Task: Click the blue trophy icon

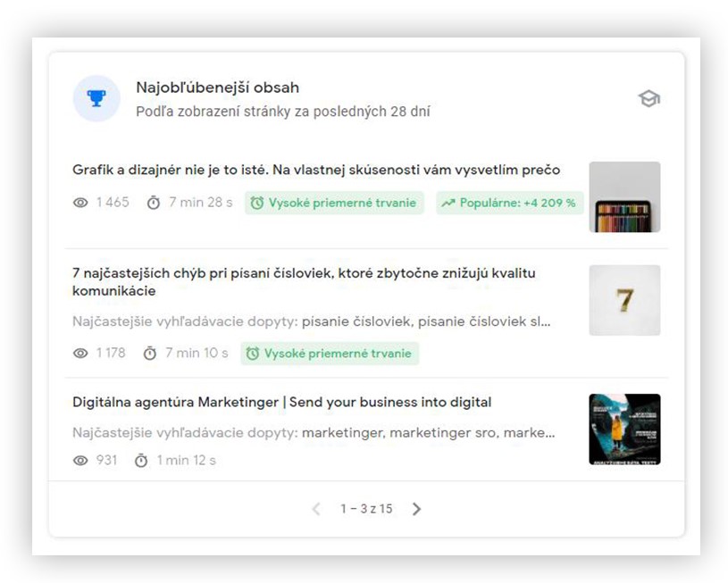Action: click(96, 98)
